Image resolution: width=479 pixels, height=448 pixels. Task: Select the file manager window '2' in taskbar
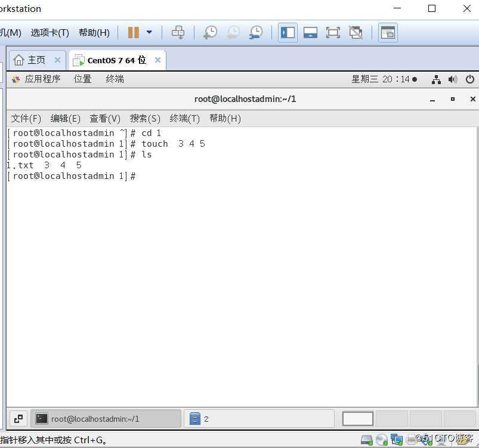tap(259, 419)
